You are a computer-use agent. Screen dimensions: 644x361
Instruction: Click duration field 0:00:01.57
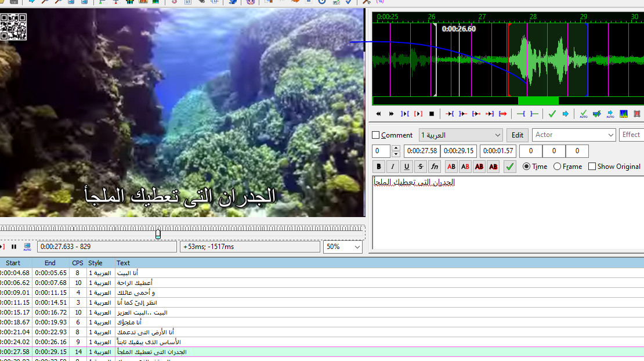498,151
